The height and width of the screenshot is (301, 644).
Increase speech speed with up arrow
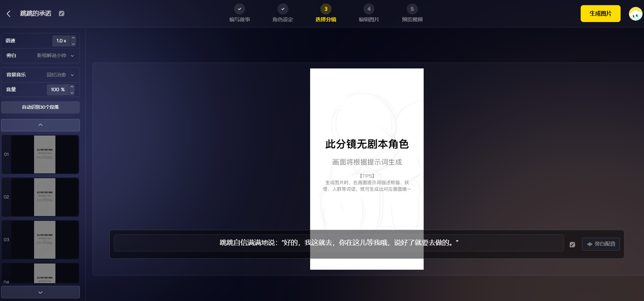[x=73, y=38]
